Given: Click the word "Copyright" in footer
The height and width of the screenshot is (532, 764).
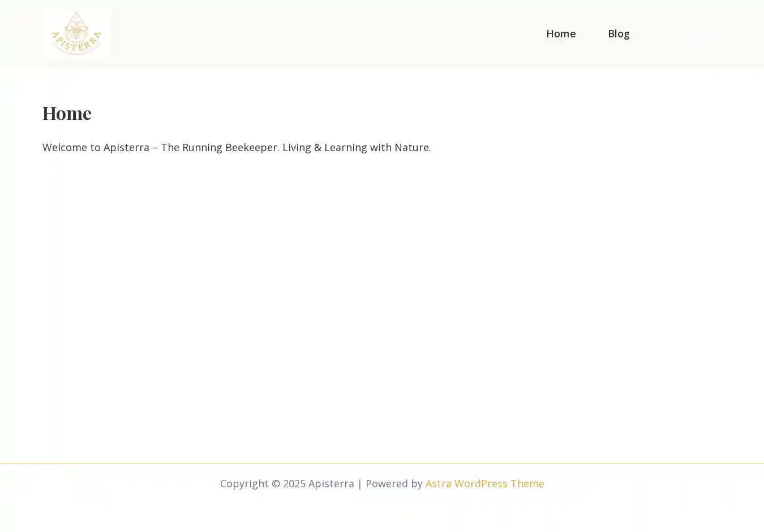Looking at the screenshot, I should [244, 484].
